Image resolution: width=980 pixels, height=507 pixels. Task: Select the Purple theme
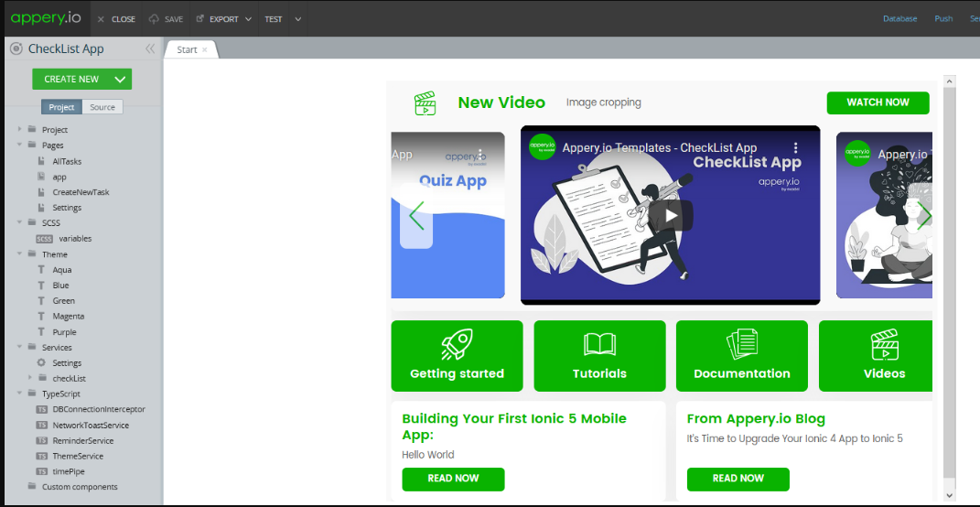click(x=64, y=332)
